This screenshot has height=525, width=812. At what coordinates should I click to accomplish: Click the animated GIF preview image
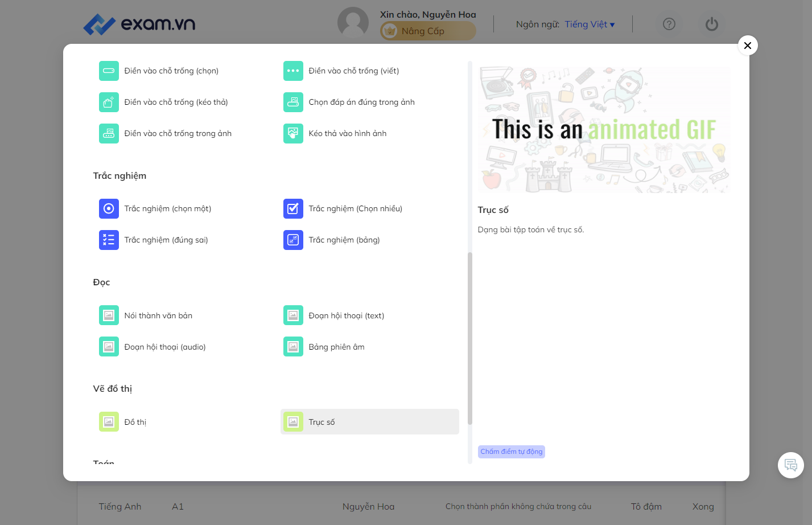pyautogui.click(x=604, y=130)
